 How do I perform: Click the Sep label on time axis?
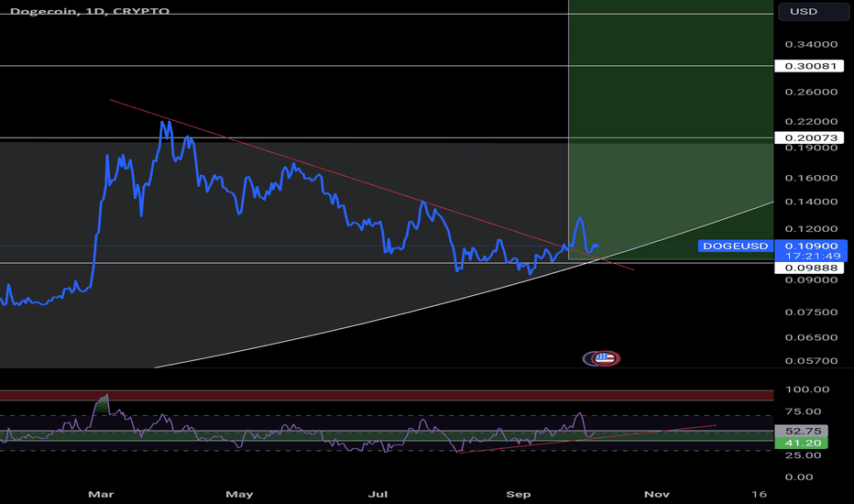point(518,494)
